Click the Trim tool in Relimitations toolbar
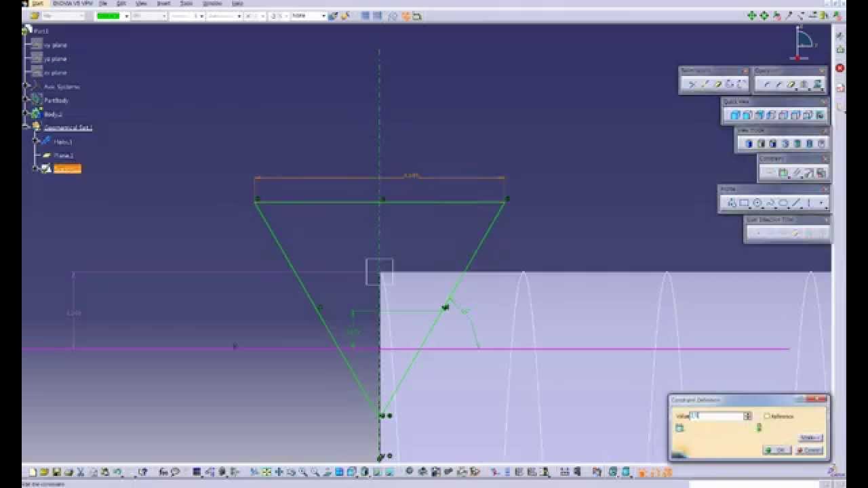The image size is (868, 488). click(x=692, y=84)
